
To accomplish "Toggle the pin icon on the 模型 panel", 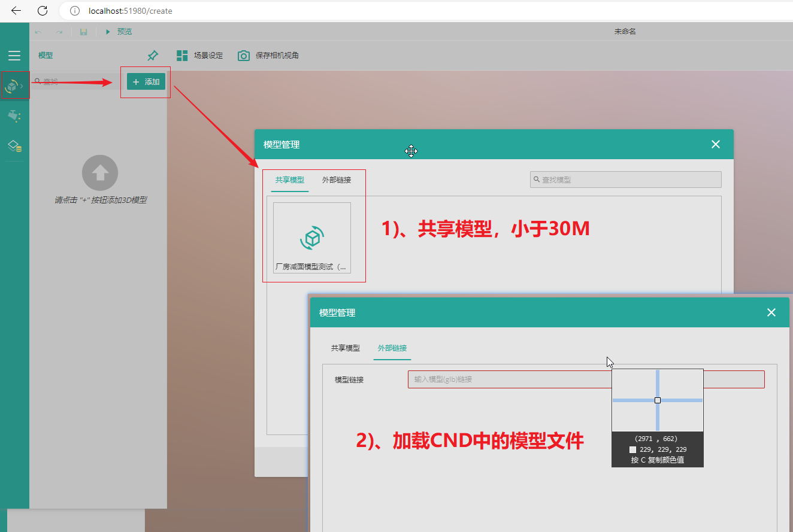I will pos(152,55).
